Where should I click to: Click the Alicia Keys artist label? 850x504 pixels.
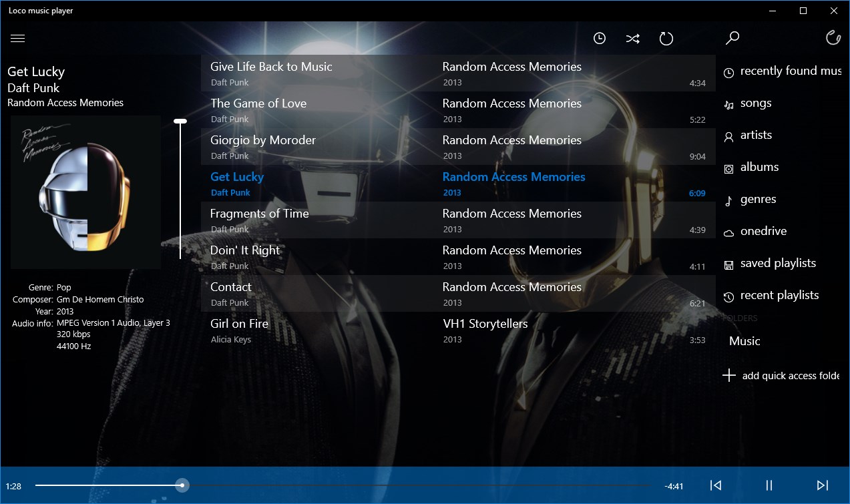pos(231,340)
